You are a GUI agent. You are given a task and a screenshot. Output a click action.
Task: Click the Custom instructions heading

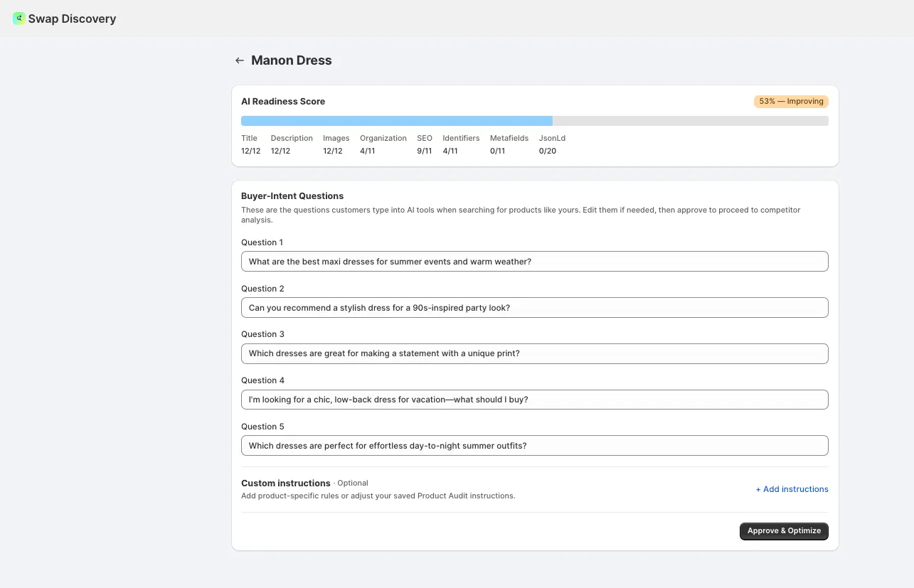coord(286,483)
